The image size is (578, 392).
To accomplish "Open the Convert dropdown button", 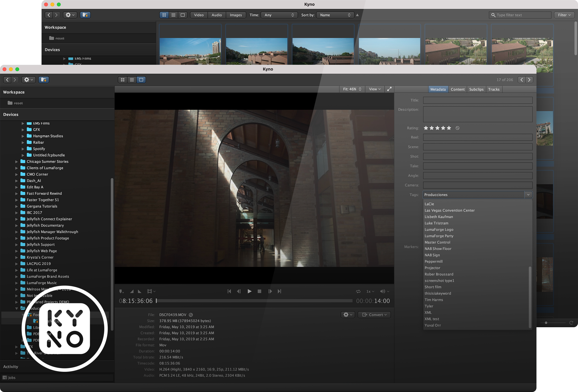I will 374,315.
